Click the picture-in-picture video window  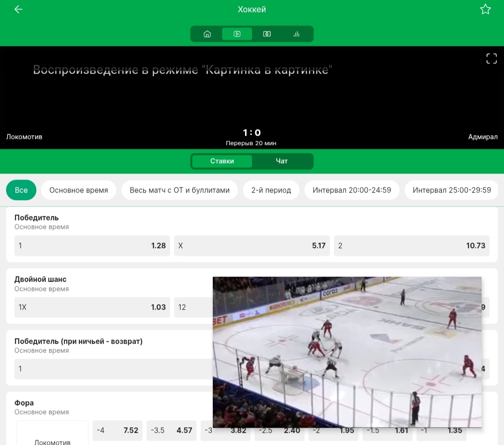pos(347,352)
